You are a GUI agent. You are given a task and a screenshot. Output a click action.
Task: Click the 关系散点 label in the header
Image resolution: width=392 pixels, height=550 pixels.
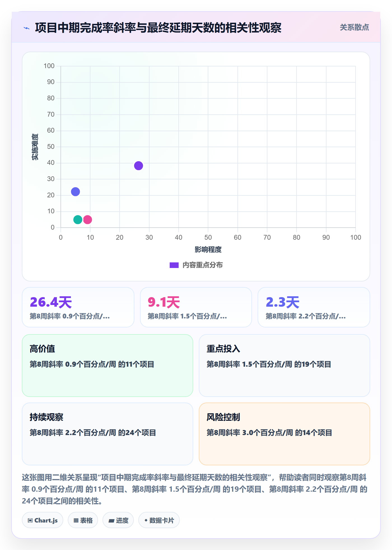click(x=354, y=27)
